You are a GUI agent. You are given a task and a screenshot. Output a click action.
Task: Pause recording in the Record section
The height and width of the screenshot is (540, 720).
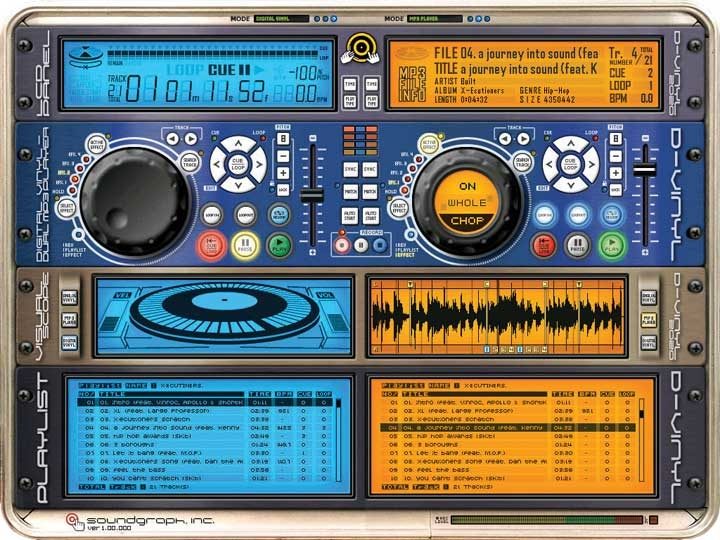tap(361, 245)
